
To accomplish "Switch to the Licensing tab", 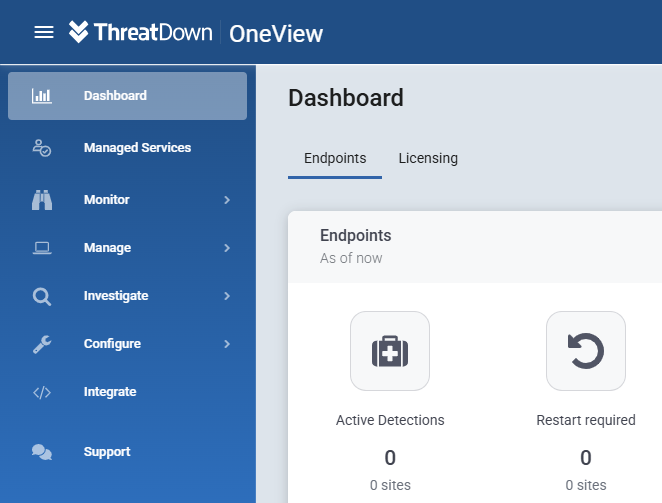I will pos(428,158).
